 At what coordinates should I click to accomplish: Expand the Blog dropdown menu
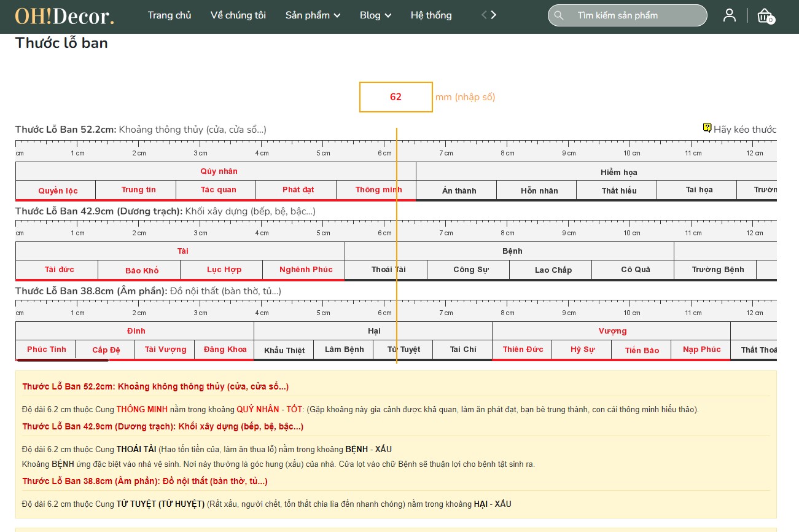(375, 15)
